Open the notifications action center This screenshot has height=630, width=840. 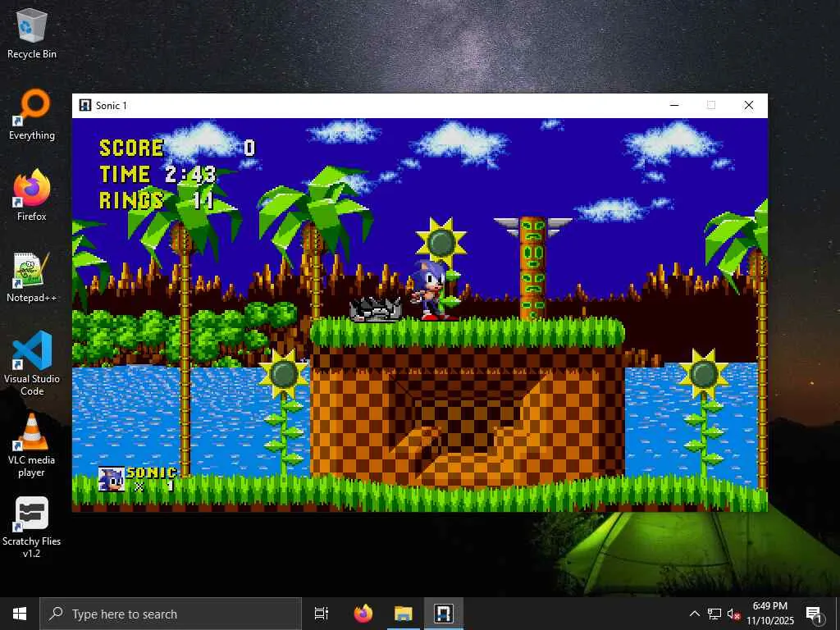pos(815,614)
